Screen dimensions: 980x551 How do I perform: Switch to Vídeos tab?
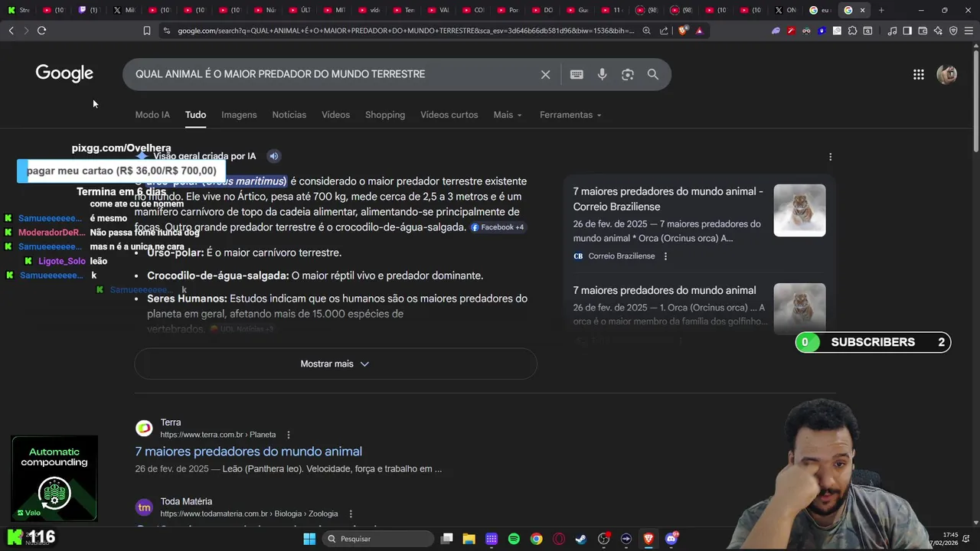335,115
